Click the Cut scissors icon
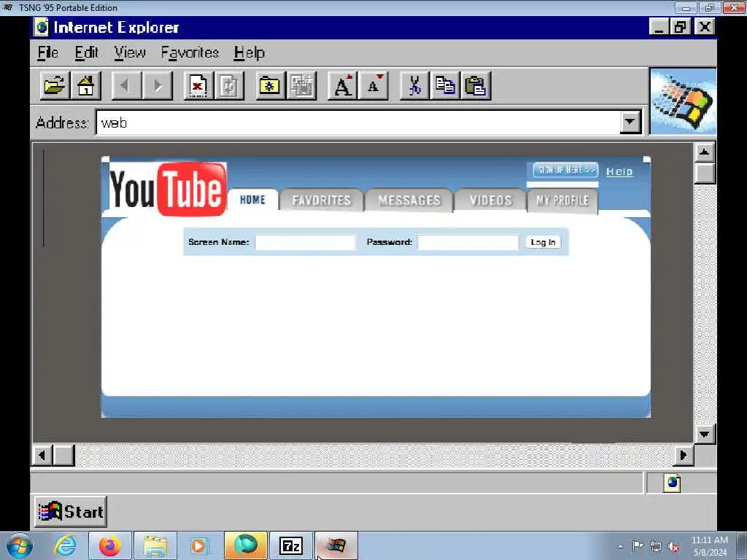The width and height of the screenshot is (747, 560). pos(414,86)
